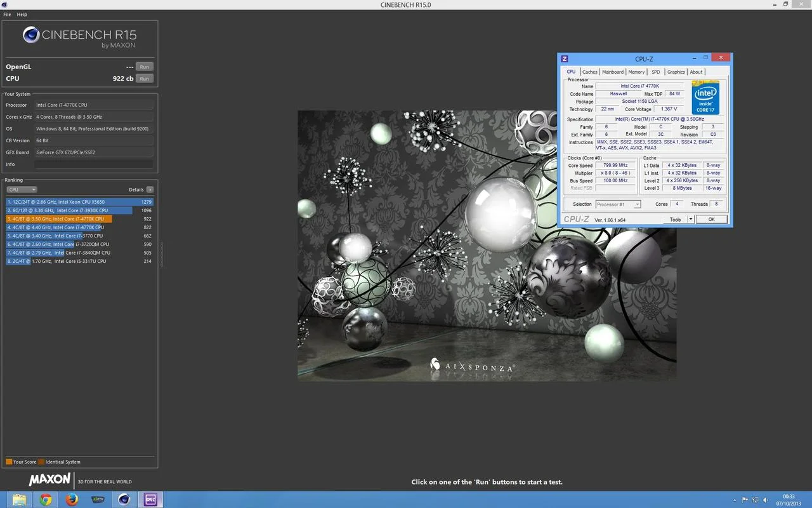Open the volume control in system tray
This screenshot has height=508, width=812.
(766, 500)
